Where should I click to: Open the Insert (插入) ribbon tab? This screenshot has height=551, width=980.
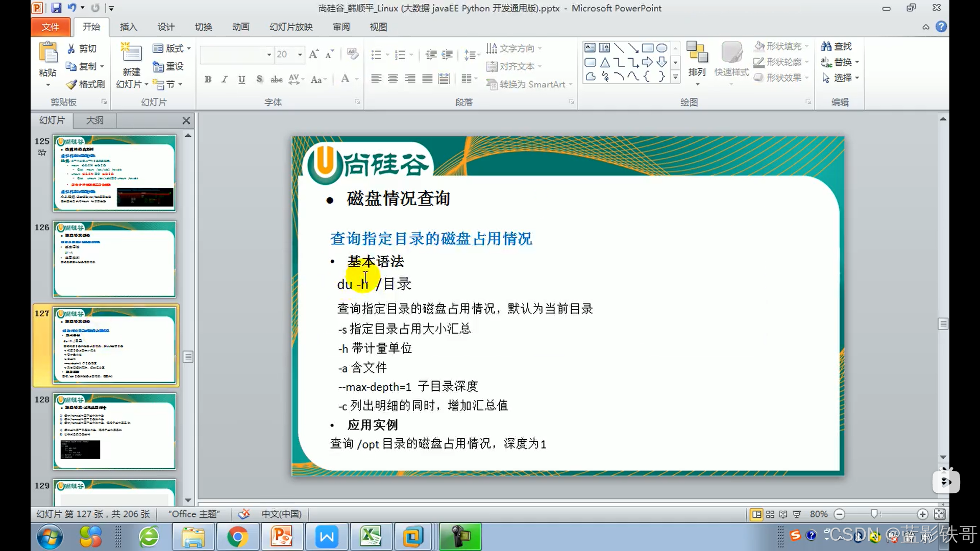click(x=128, y=27)
